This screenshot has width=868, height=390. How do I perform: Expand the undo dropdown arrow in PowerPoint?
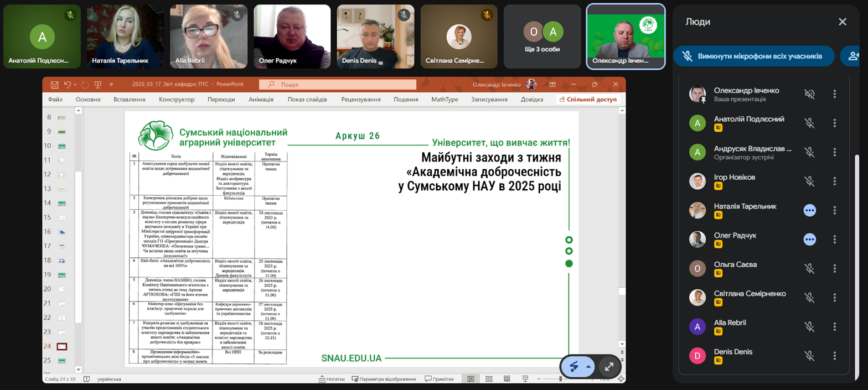[75, 85]
